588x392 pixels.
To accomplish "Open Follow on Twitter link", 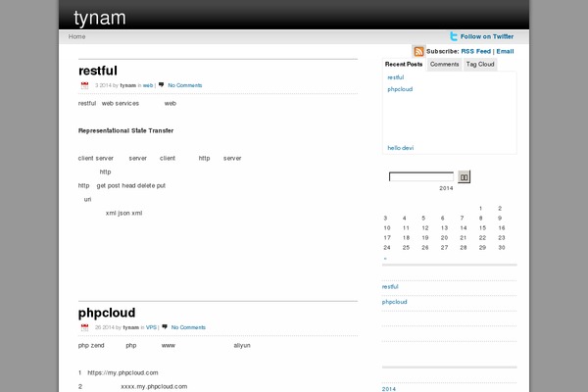I will coord(487,36).
